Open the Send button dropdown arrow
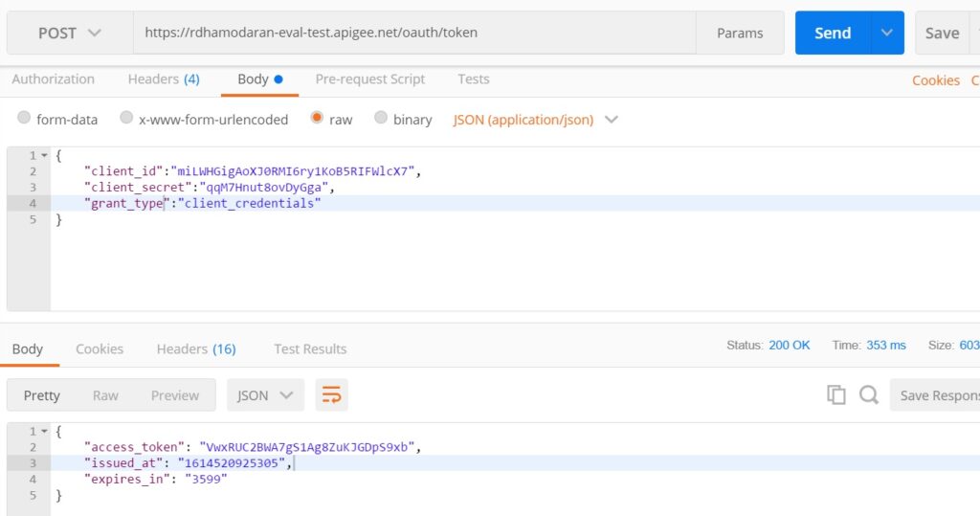980x516 pixels. pos(887,33)
